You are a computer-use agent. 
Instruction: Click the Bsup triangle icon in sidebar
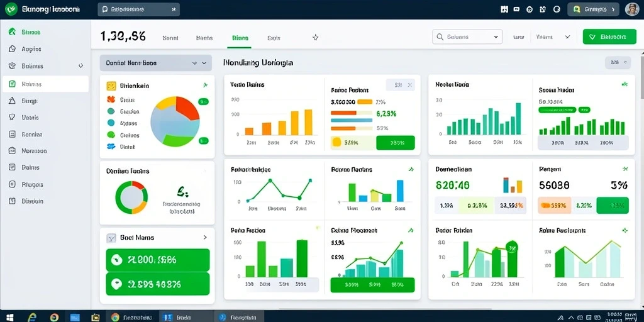tap(13, 101)
